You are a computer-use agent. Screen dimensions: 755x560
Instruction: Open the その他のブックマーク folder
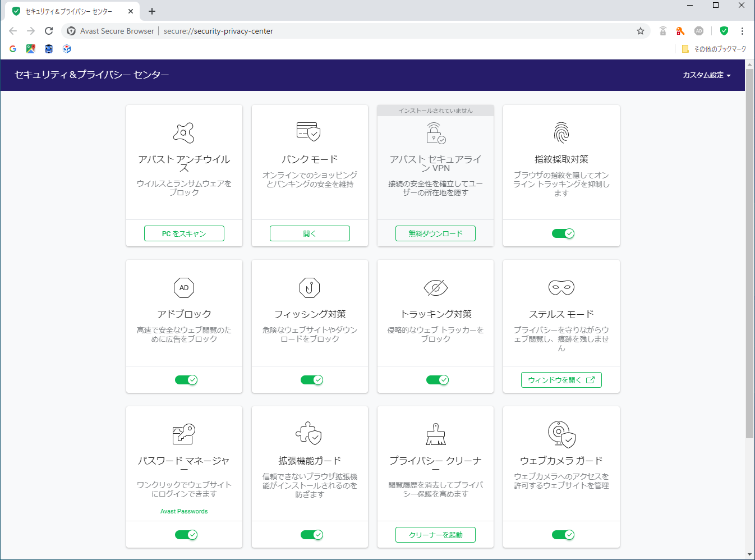tap(714, 49)
